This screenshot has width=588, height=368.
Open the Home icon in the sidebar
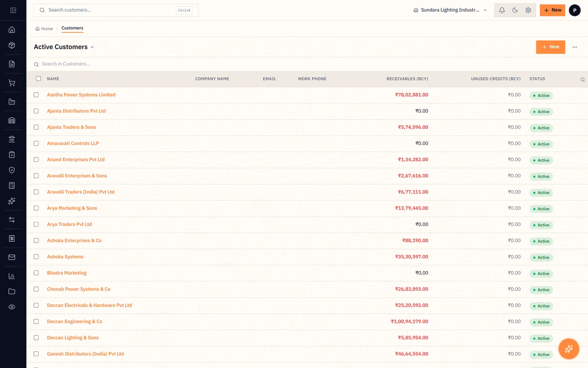click(x=12, y=30)
